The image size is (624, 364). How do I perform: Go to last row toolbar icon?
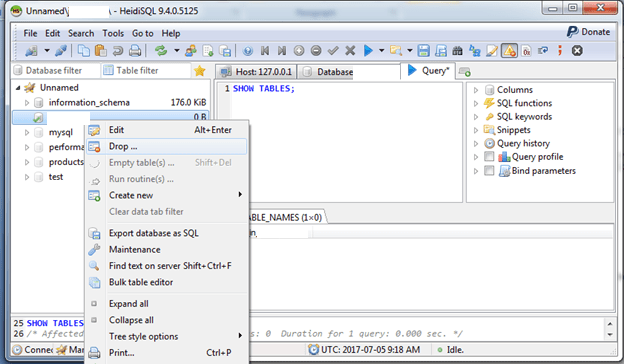click(282, 51)
